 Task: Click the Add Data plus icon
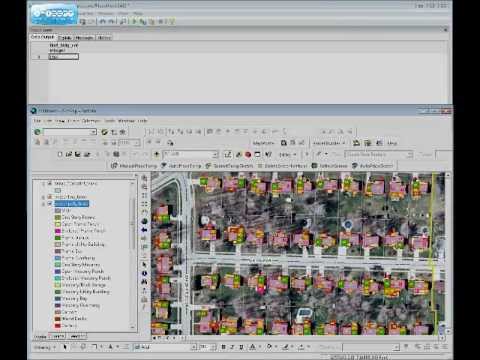pyautogui.click(x=156, y=154)
